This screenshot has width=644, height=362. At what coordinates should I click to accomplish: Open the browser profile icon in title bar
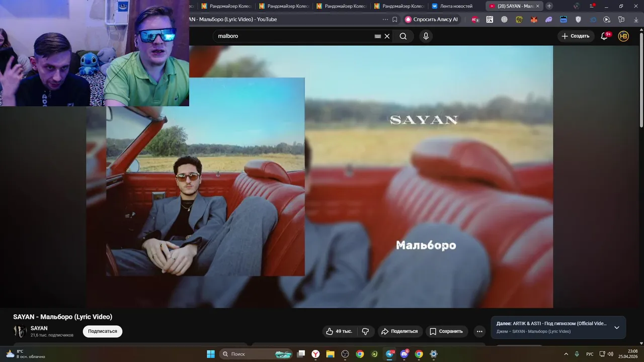[x=577, y=6]
